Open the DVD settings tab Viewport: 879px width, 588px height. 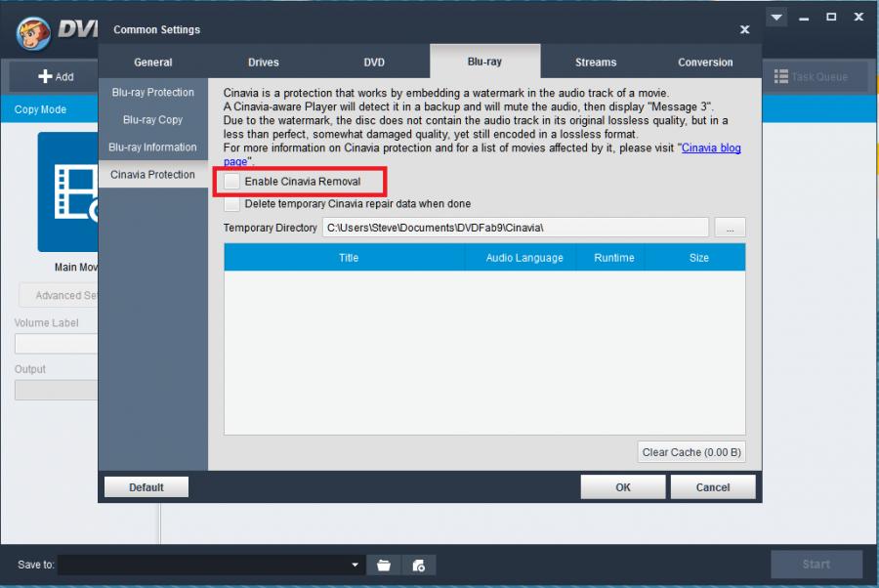pos(374,63)
